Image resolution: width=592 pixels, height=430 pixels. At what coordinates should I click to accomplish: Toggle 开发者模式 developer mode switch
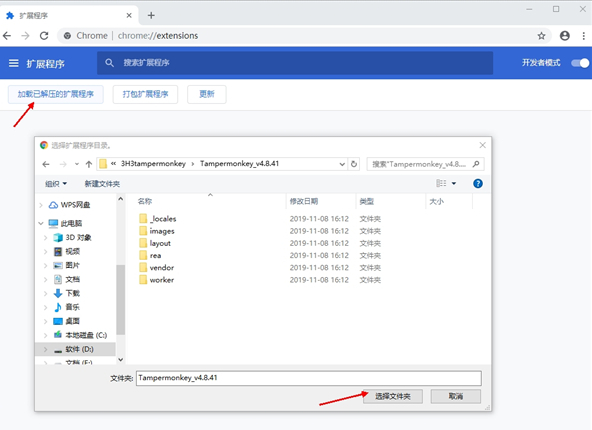[580, 63]
